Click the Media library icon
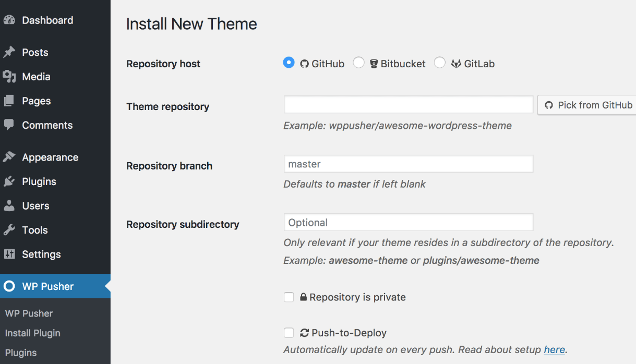Viewport: 636px width, 364px height. click(x=9, y=77)
